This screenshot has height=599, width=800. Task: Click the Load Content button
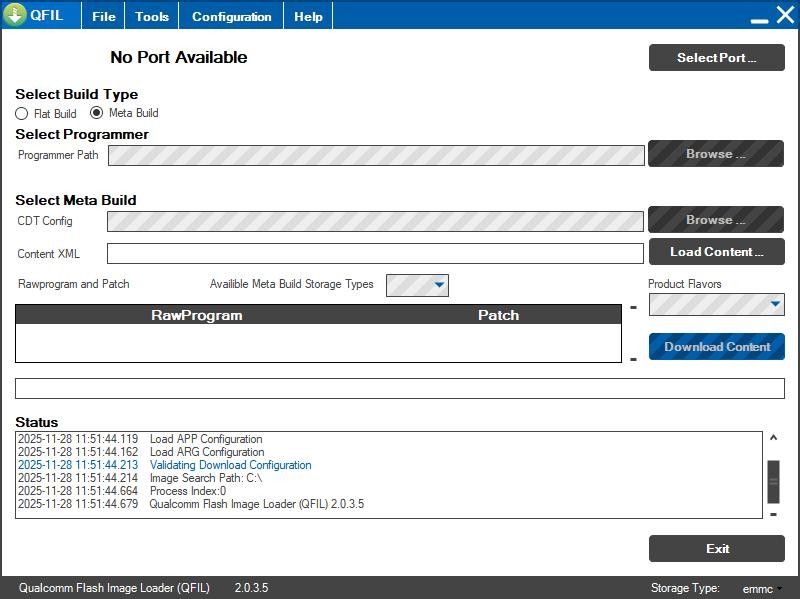tap(716, 252)
